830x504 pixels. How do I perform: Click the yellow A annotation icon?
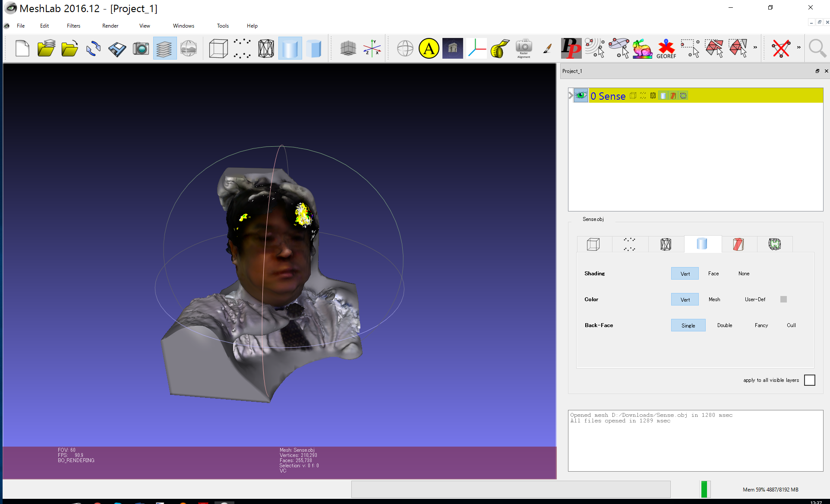(x=429, y=48)
